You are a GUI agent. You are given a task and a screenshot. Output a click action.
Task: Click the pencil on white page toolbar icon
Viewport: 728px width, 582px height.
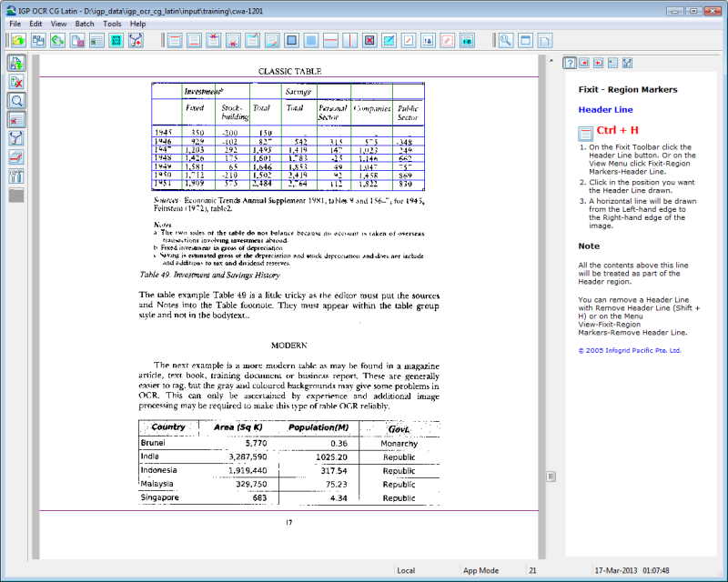click(408, 40)
